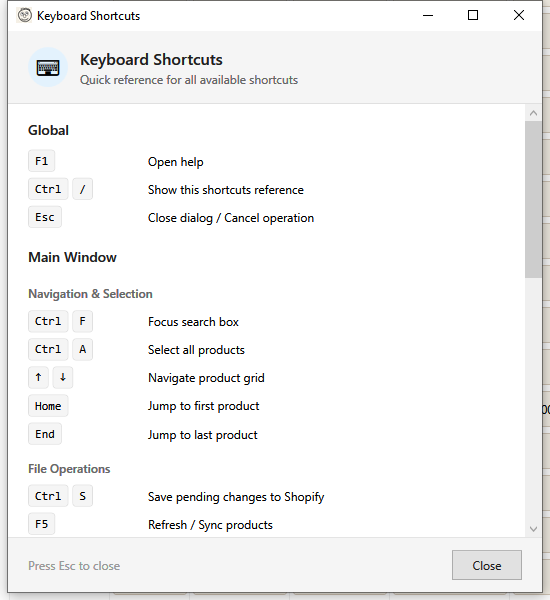Click 'Focus search box' text

click(193, 322)
